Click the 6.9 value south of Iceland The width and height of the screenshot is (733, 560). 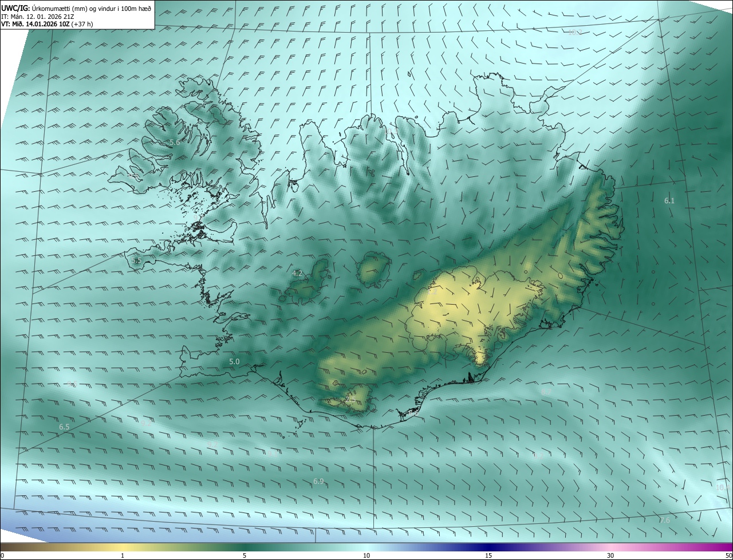(318, 481)
